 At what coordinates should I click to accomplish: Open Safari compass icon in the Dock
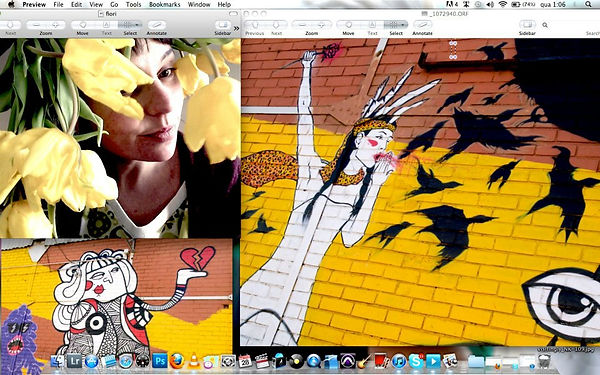pos(125,361)
